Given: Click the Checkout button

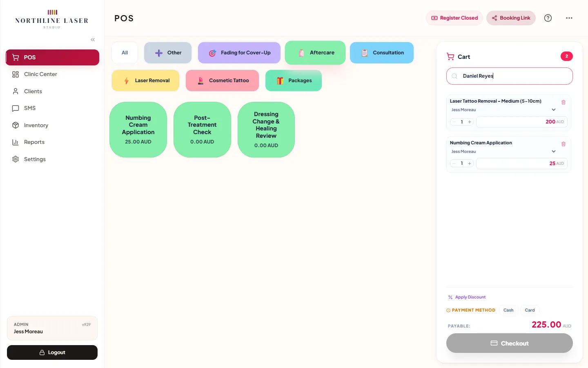Looking at the screenshot, I should (510, 343).
